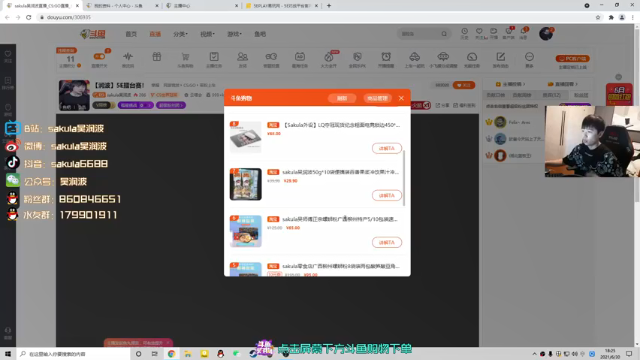640x360 pixels.
Task: Open Chrome from the taskbar
Action: pyautogui.click(x=171, y=354)
